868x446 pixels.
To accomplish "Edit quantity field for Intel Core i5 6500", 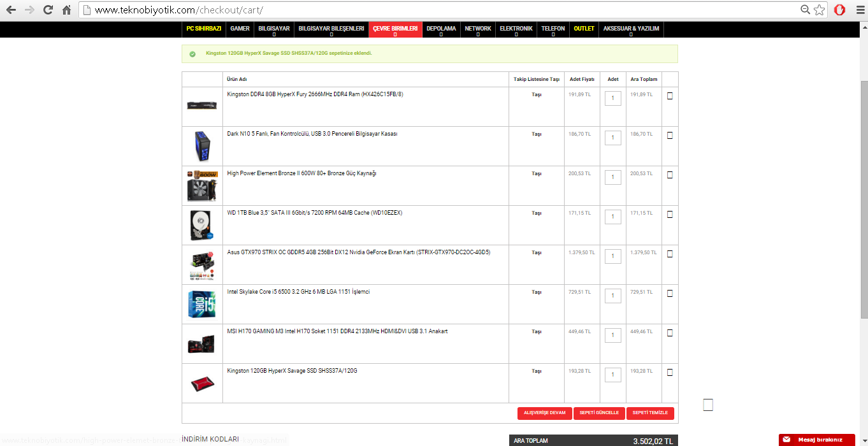I will coord(613,296).
